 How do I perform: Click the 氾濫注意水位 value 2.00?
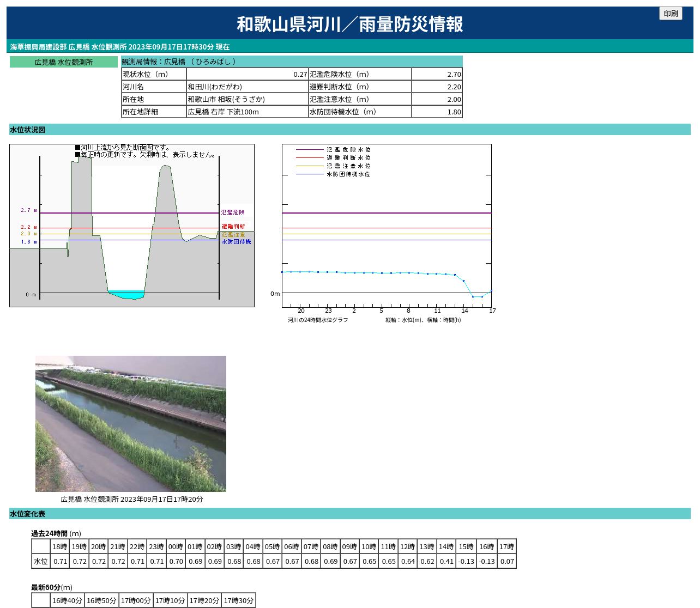437,99
